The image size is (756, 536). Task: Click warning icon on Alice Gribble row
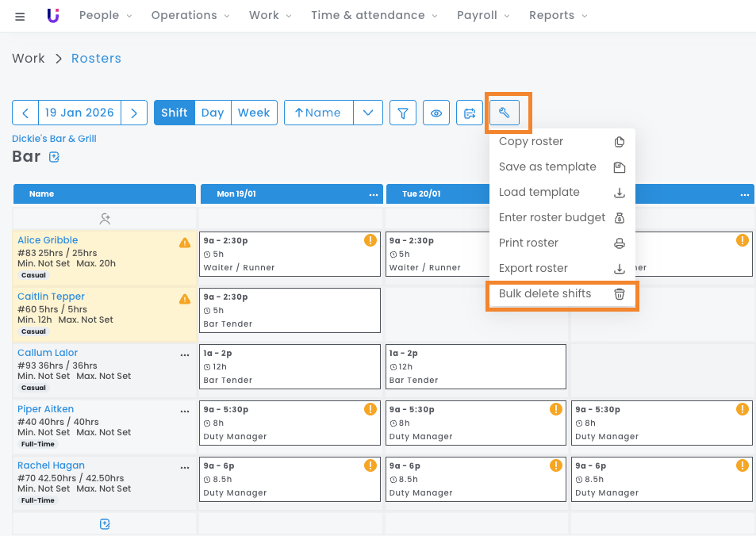(x=185, y=243)
